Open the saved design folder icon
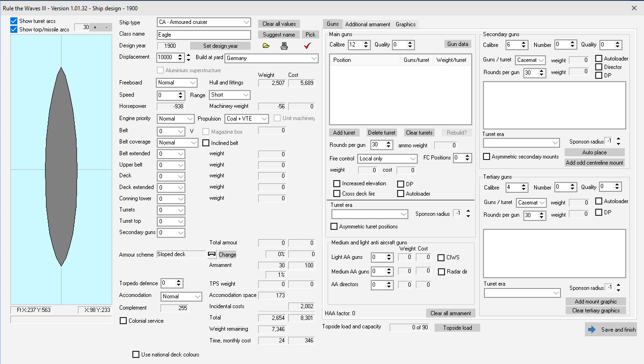The image size is (644, 364). coord(266,46)
